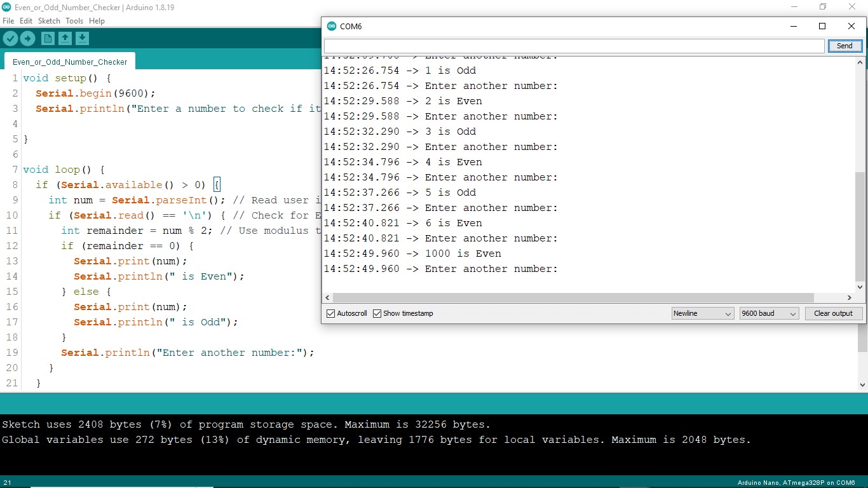Click the code editor scroll down arrow
The width and height of the screenshot is (868, 488).
pos(863,384)
